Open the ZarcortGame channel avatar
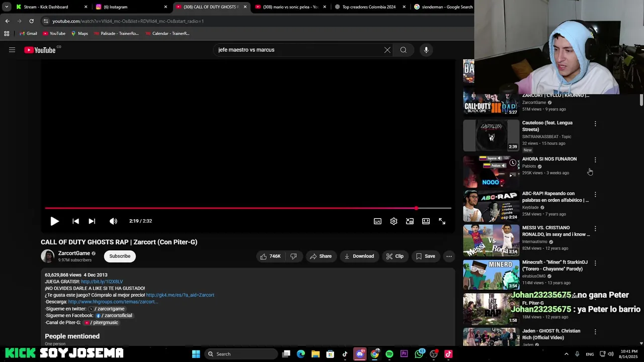 pos(47,256)
